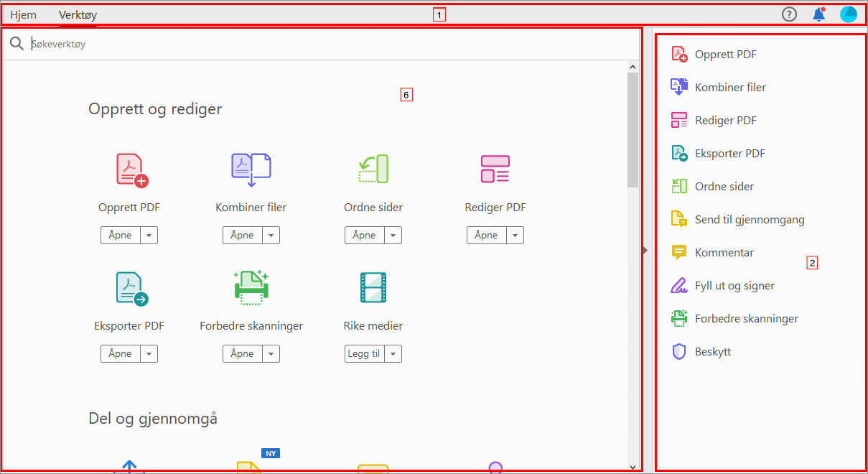Click the Ordne sider label in right sidebar
The image size is (868, 474).
click(724, 187)
